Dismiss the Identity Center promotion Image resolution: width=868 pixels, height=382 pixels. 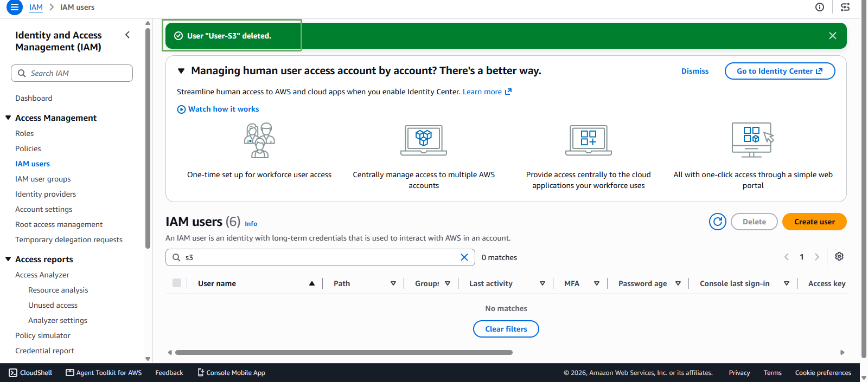[695, 71]
